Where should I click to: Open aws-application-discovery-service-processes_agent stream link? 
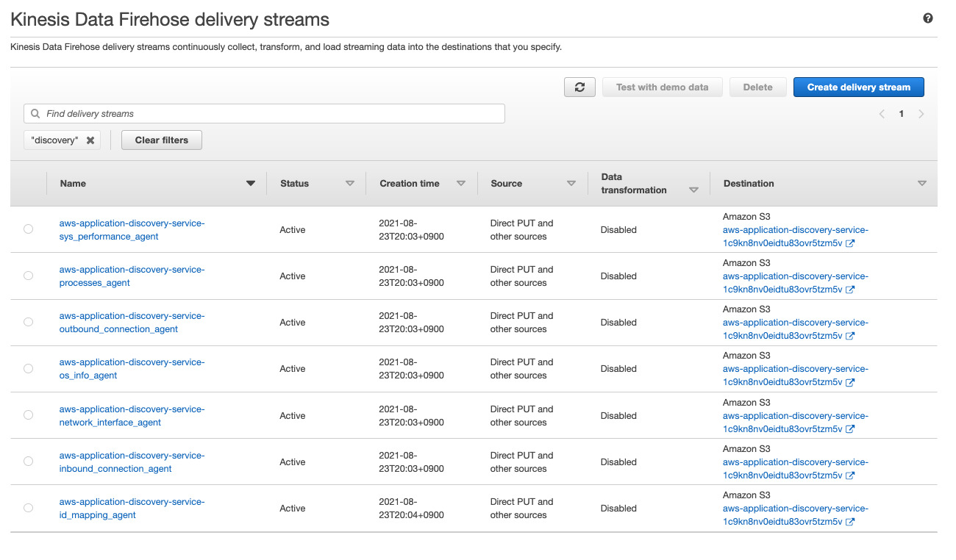[132, 276]
